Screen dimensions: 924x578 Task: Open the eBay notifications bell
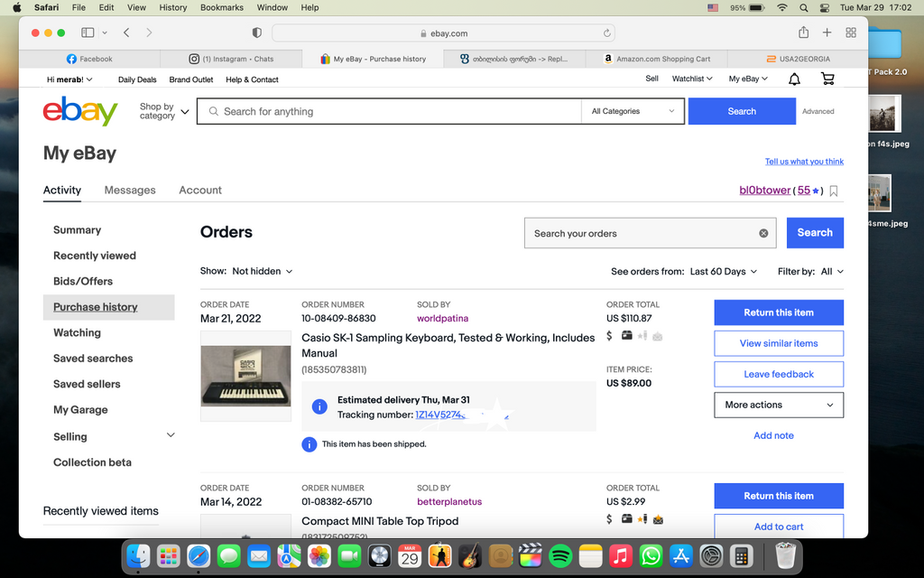[794, 79]
